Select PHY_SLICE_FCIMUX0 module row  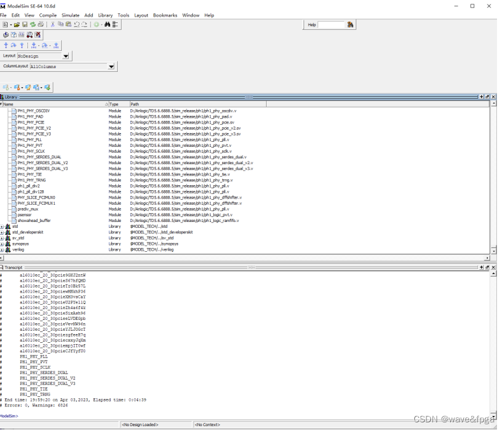coord(244,198)
